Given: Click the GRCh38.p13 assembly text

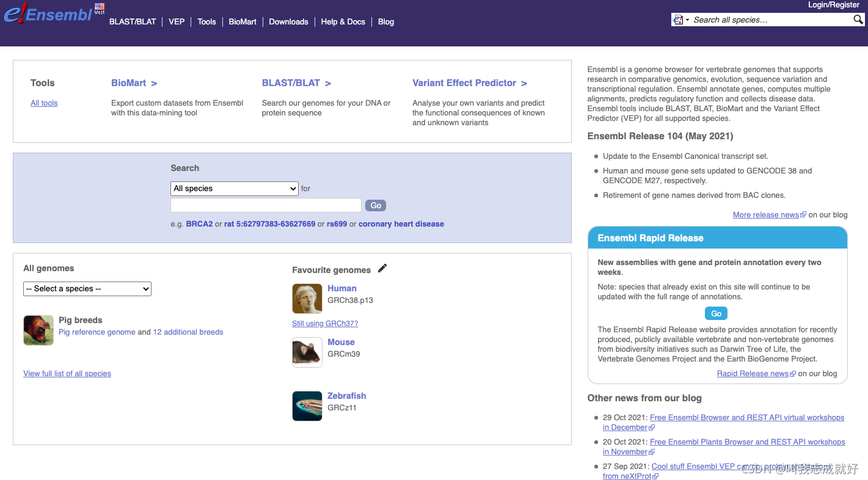Looking at the screenshot, I should click(x=350, y=300).
